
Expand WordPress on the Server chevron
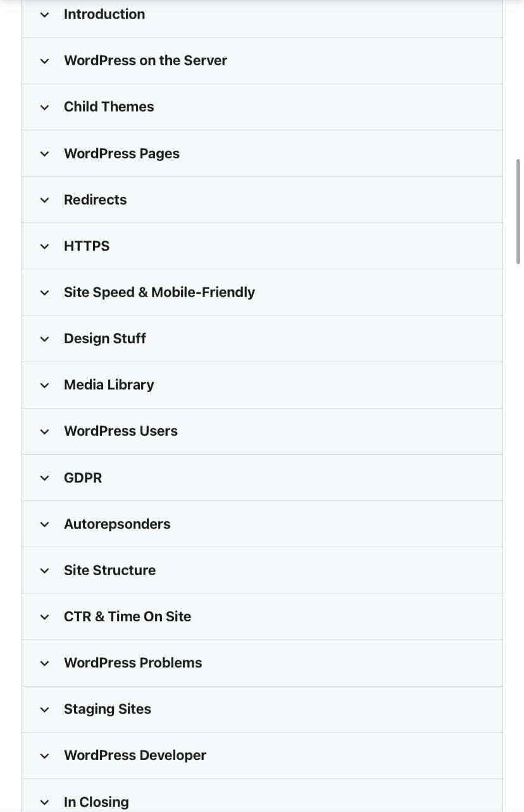(44, 61)
